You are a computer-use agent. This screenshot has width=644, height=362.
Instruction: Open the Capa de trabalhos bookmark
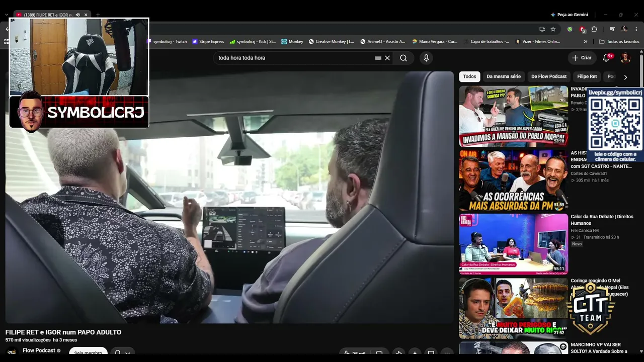click(486, 42)
